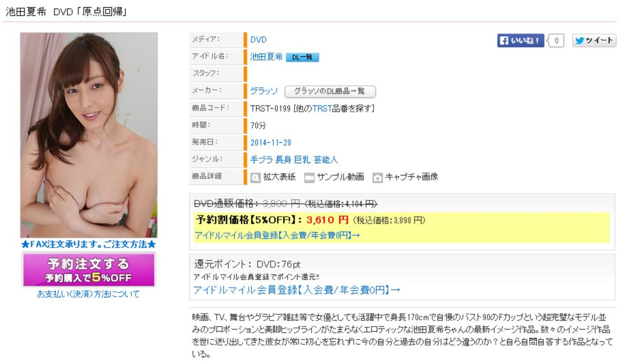Viewport: 621px width, 364px height.
Task: Click the TRST product code search link
Action: [322, 109]
